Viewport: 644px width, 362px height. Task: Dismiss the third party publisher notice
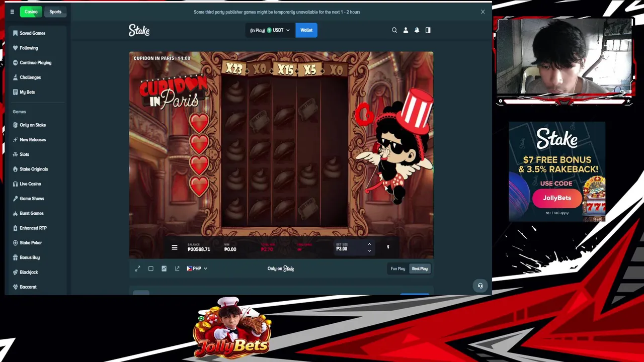click(x=482, y=12)
